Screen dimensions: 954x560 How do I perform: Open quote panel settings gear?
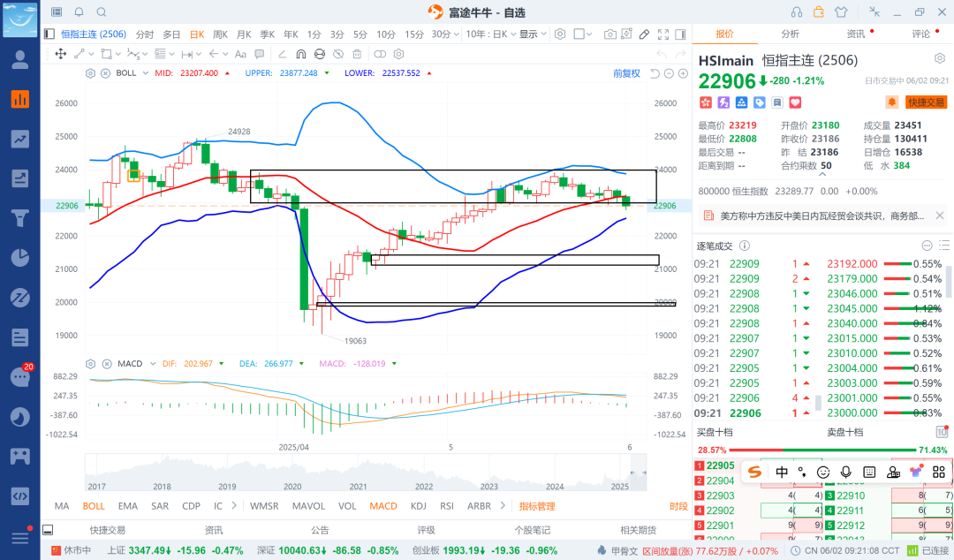coord(940,59)
